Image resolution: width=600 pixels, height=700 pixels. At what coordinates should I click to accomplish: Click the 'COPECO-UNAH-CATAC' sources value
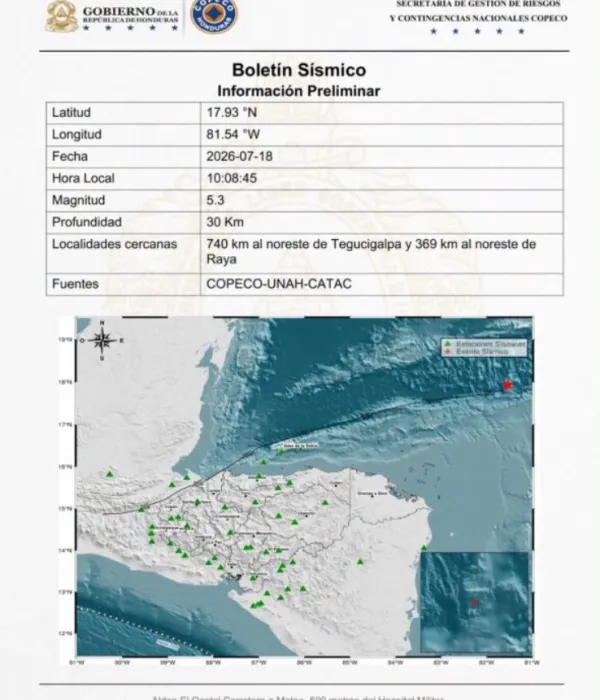(x=279, y=284)
